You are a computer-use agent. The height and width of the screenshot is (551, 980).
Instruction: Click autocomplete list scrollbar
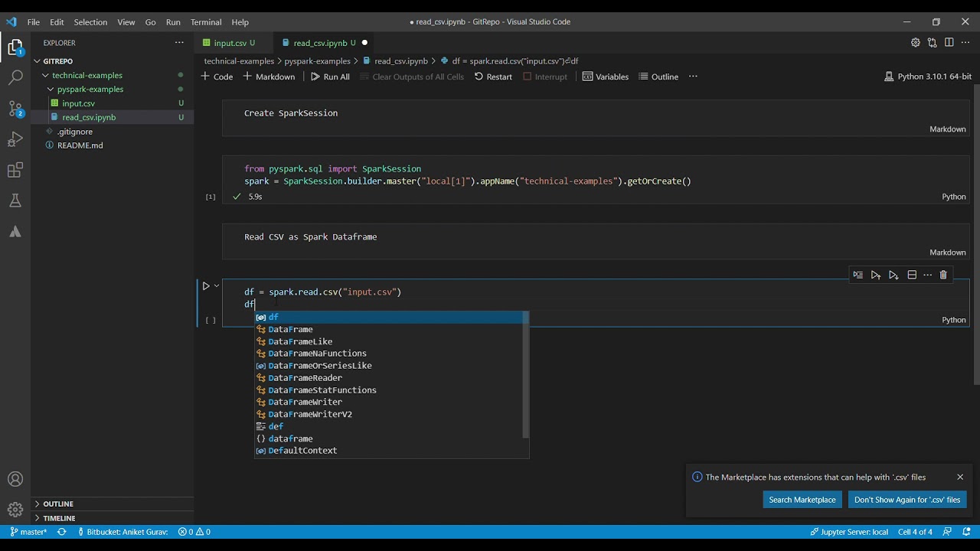pos(525,375)
